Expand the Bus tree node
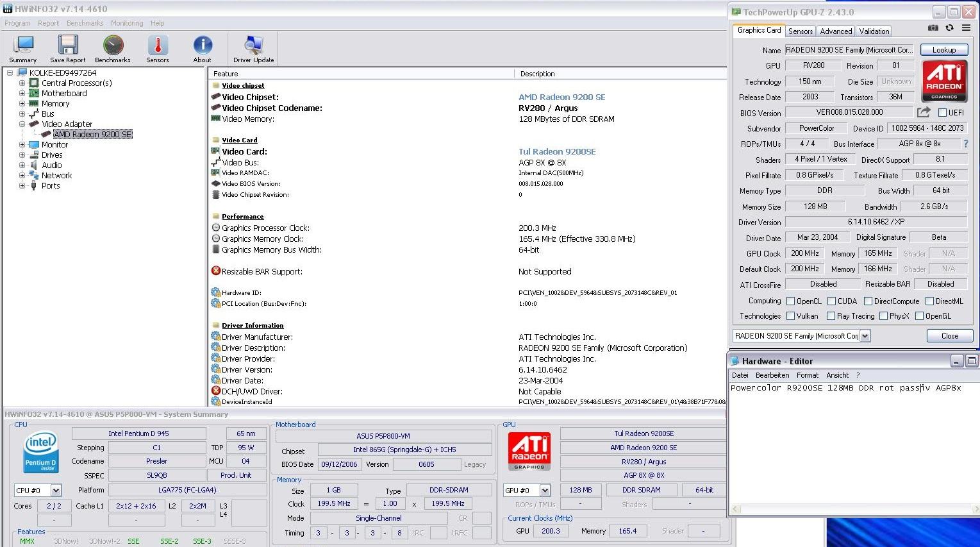Viewport: 980px width, 547px height. click(x=22, y=114)
